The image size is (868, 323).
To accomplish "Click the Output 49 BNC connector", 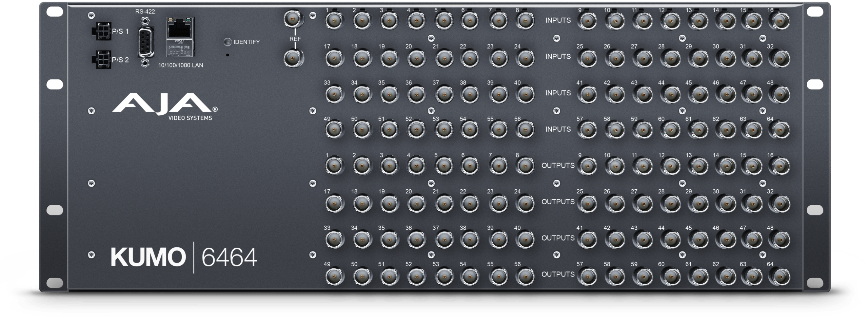I will pos(335,275).
